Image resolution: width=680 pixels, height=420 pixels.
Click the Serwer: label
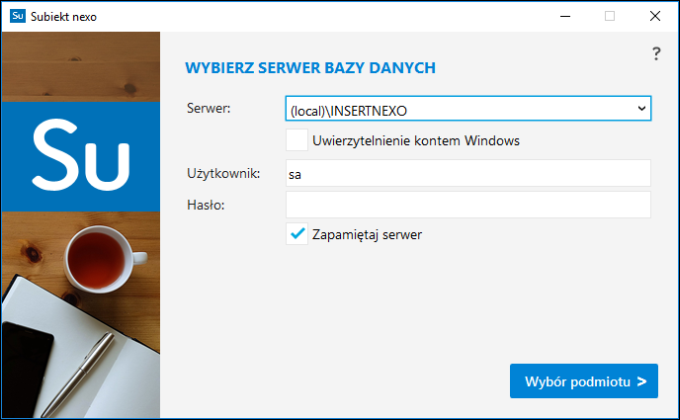tap(209, 108)
